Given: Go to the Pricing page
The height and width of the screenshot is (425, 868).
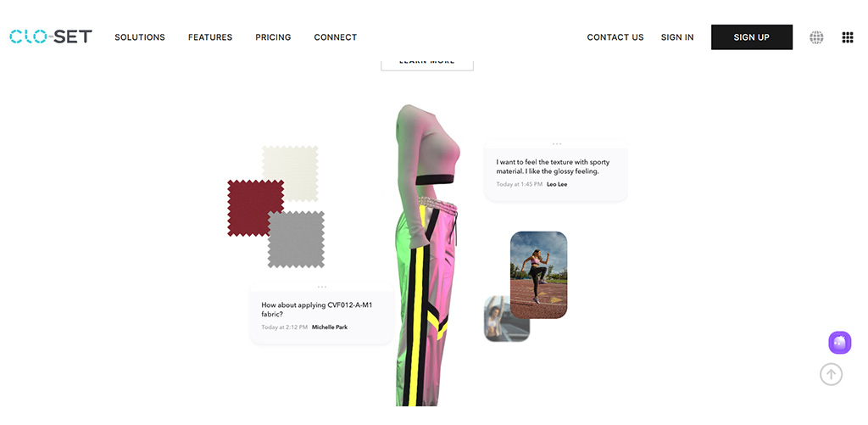Looking at the screenshot, I should coord(273,37).
